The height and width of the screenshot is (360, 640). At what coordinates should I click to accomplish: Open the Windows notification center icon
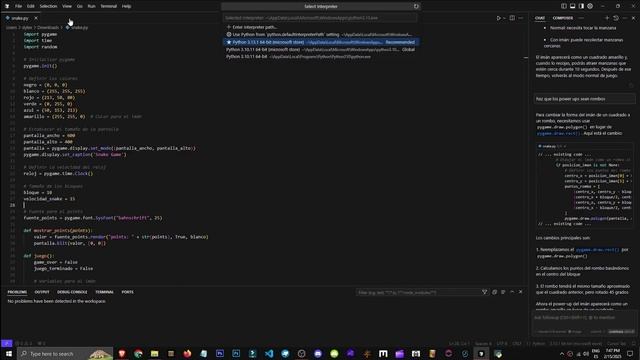[x=630, y=353]
